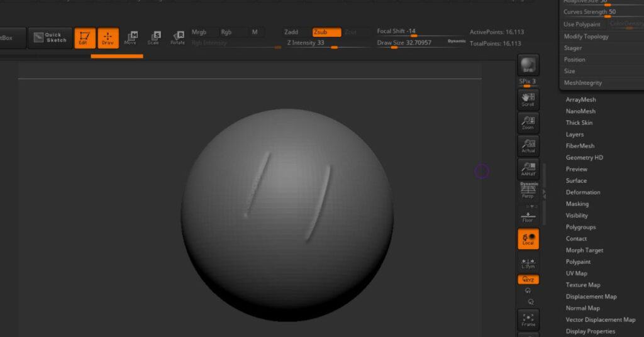Viewport: 644px width, 337px height.
Task: Toggle Persp perspective view
Action: click(528, 191)
